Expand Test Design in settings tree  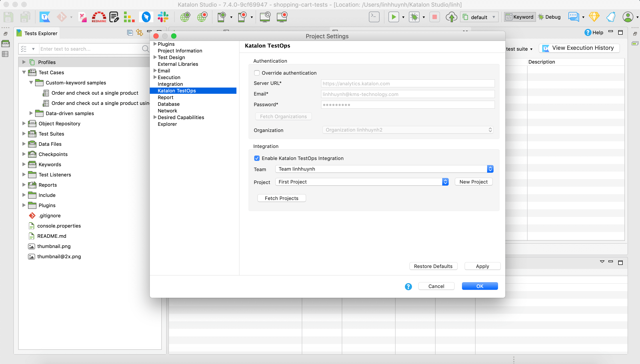pos(155,57)
